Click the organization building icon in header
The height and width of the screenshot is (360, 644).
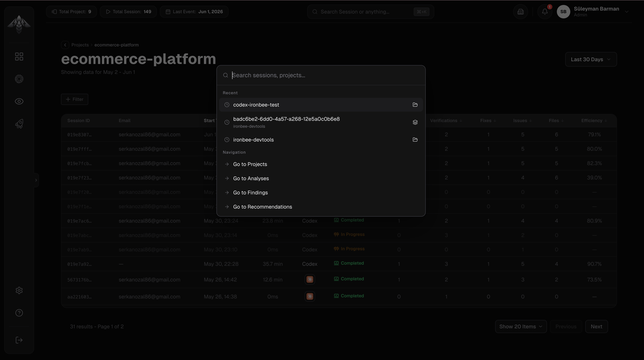521,12
